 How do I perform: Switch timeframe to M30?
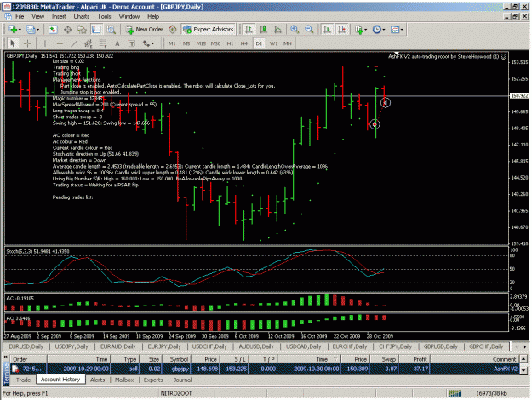pos(215,43)
